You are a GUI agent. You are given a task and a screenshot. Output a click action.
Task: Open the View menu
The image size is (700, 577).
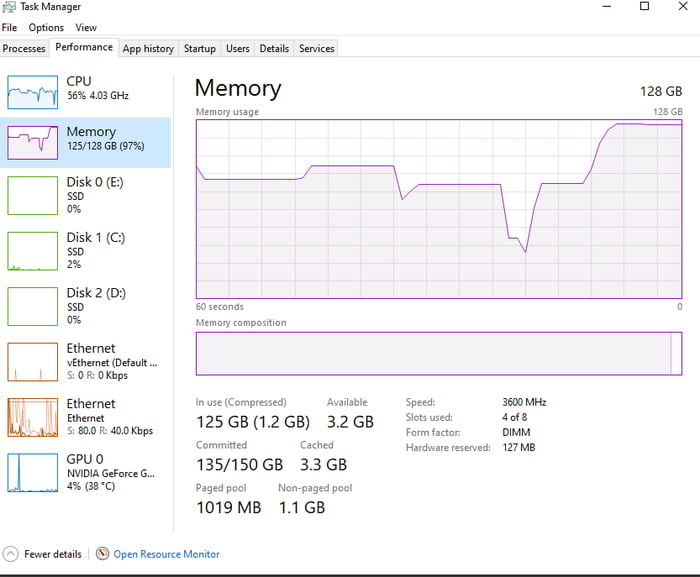click(86, 28)
